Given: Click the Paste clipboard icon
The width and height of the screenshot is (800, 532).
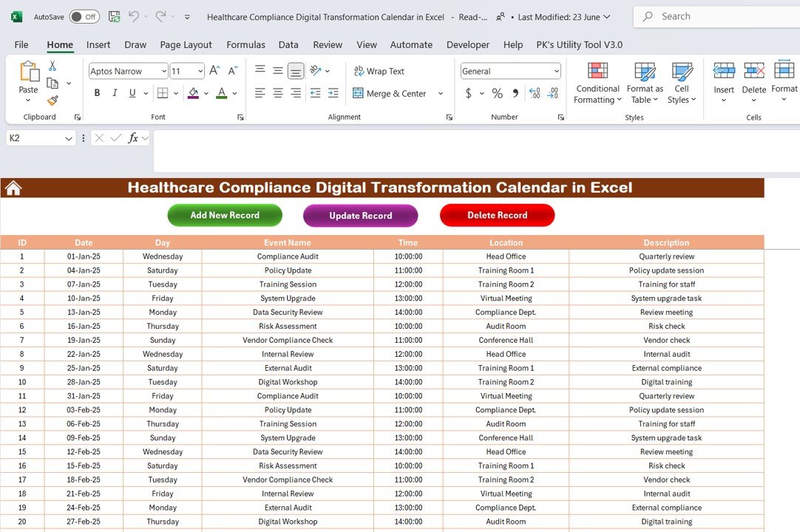Looking at the screenshot, I should click(29, 71).
